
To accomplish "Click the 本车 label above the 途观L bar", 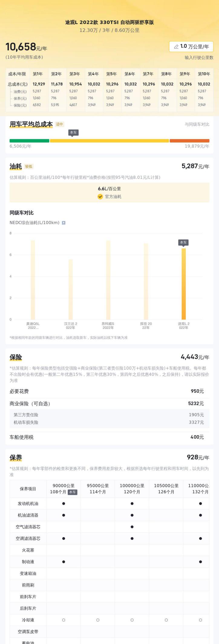I will coord(183,242).
